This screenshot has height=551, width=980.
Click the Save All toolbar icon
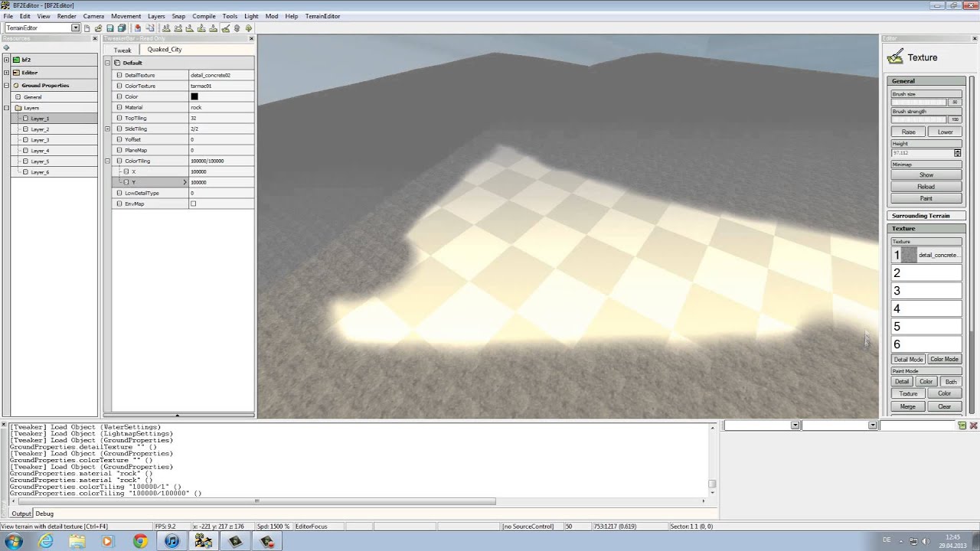122,28
